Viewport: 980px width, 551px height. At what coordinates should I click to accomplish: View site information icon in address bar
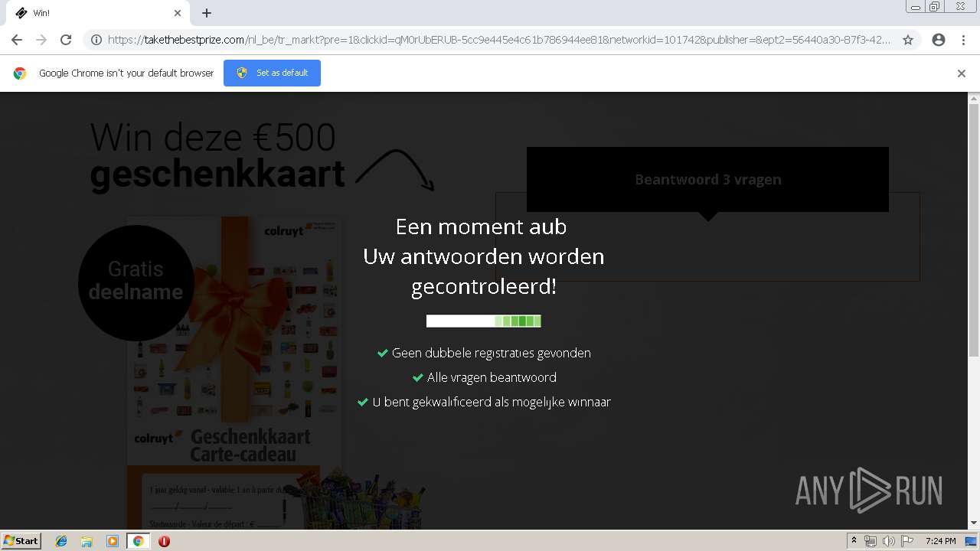pos(96,40)
